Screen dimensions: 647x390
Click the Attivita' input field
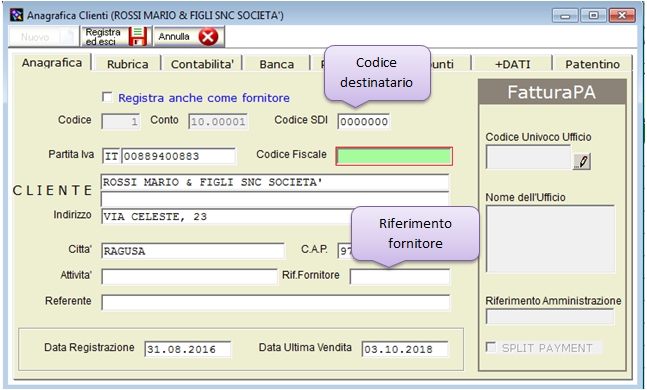click(x=189, y=277)
